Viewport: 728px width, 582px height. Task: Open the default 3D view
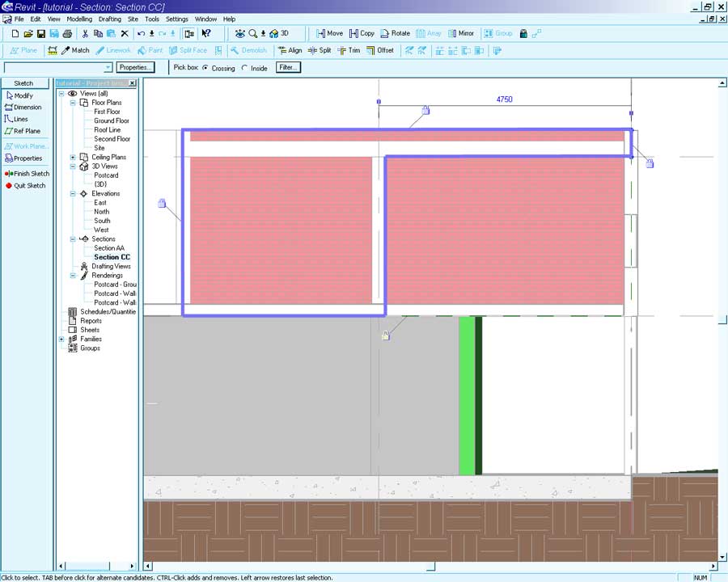point(279,34)
